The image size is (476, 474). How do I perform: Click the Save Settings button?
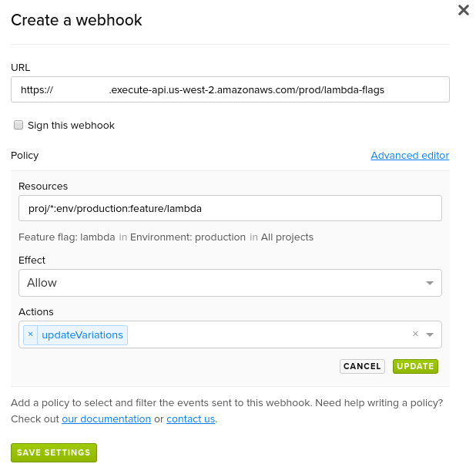pyautogui.click(x=54, y=452)
